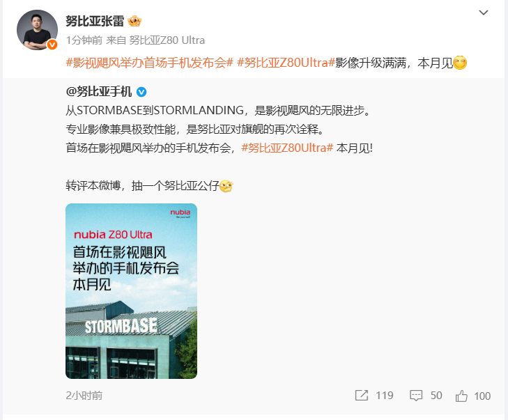Screen dimensions: 508x420
Task: Click the 2小时前 timestamp of quoted post
Action: pyautogui.click(x=84, y=396)
